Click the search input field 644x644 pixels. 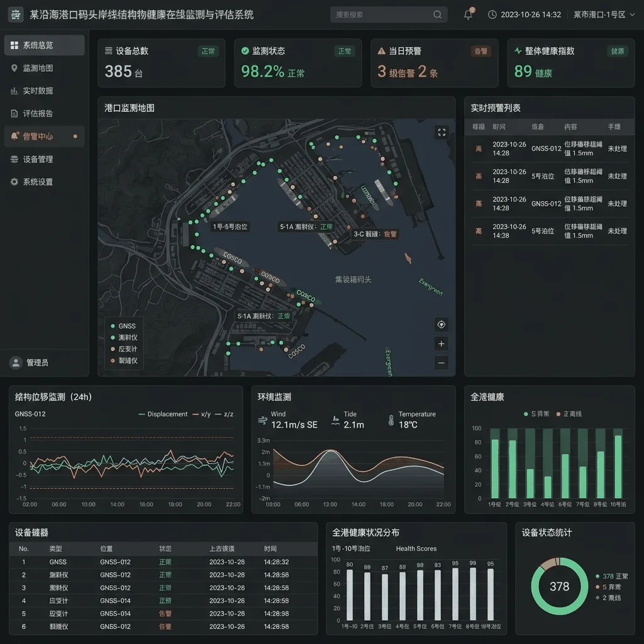[x=388, y=15]
